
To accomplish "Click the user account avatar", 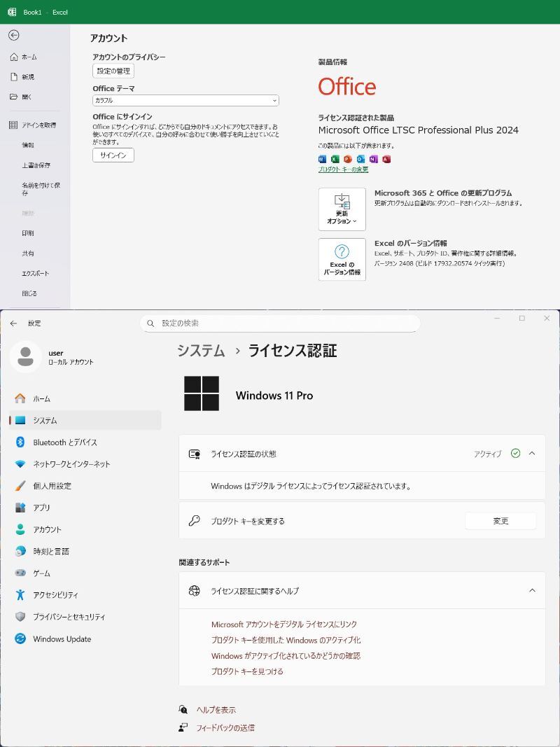I will [25, 357].
